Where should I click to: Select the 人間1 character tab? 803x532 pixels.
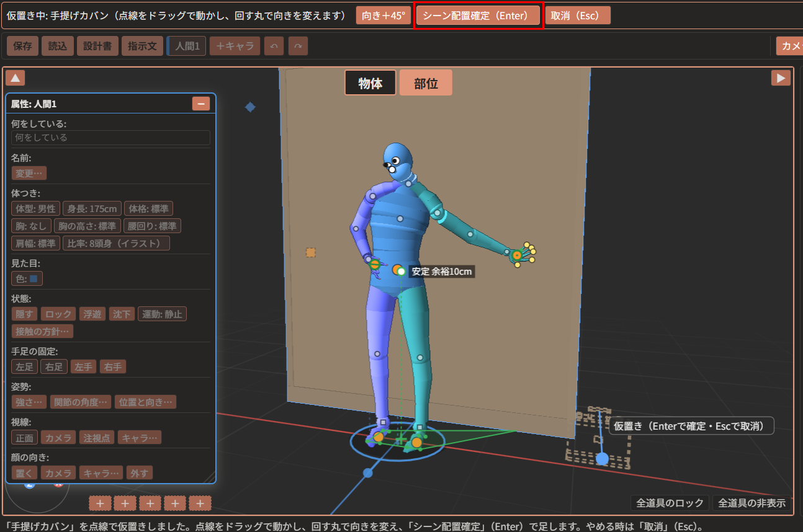click(x=187, y=46)
